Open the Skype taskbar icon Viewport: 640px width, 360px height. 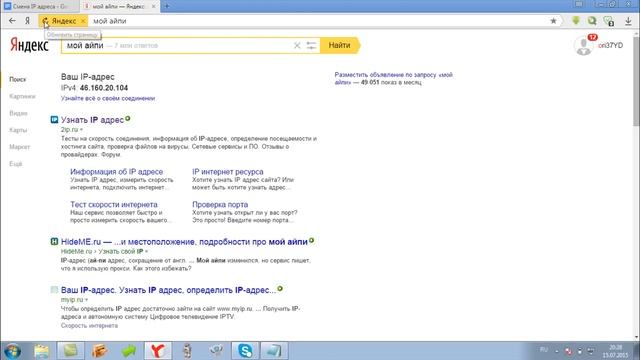point(245,351)
